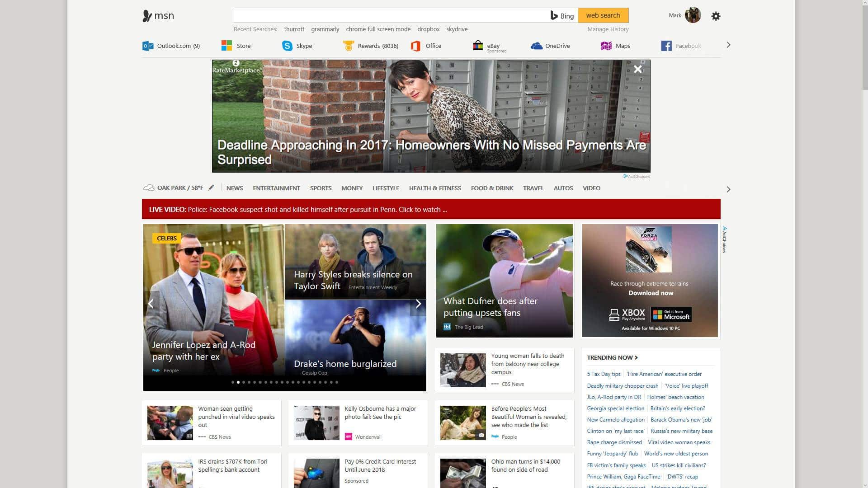
Task: Open the LIFESTYLE category
Action: (x=386, y=188)
